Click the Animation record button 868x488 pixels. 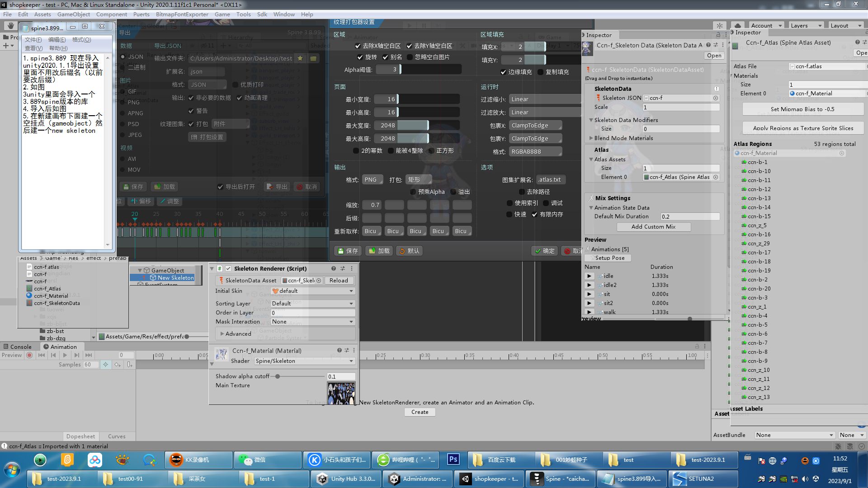click(29, 355)
